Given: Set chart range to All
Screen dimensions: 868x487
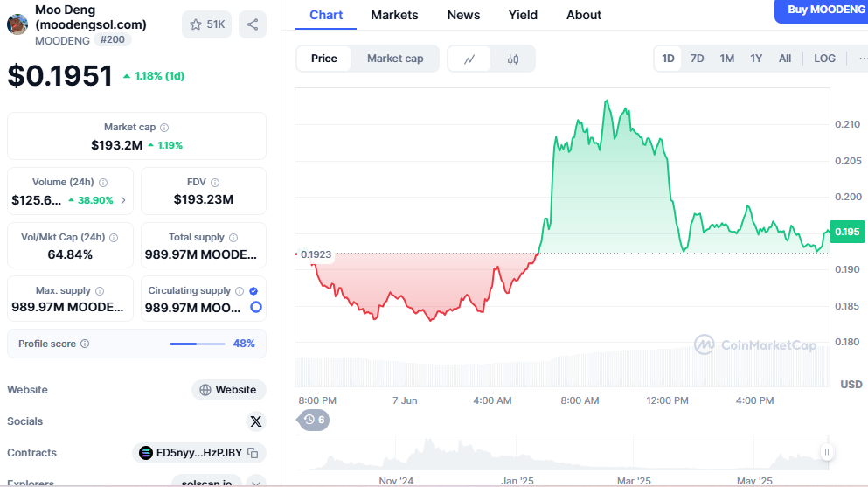Looking at the screenshot, I should point(785,59).
